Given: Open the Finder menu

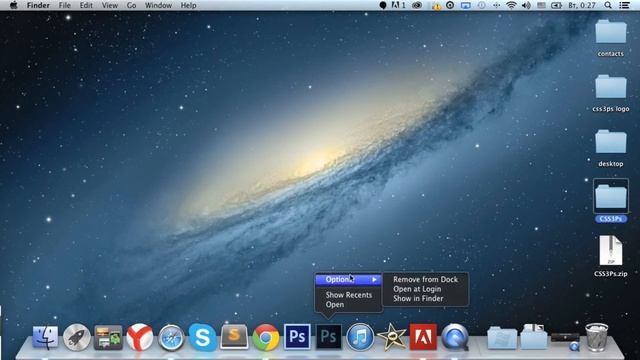Looking at the screenshot, I should coord(38,5).
